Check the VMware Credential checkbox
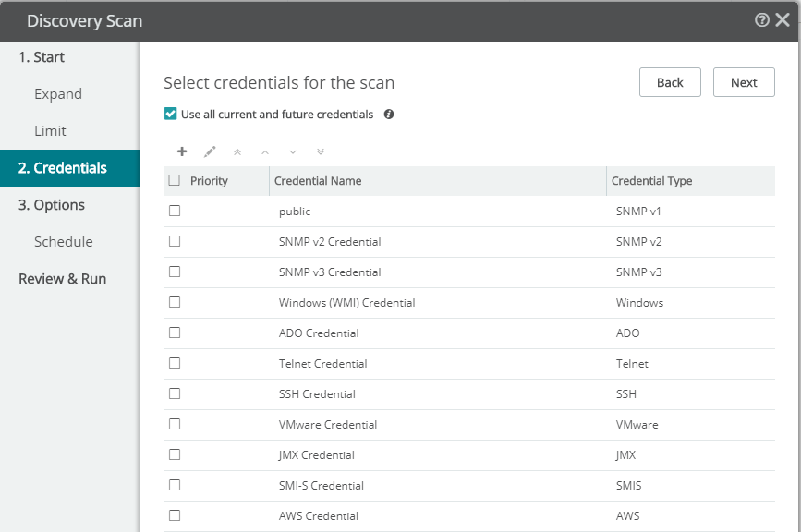 (175, 424)
